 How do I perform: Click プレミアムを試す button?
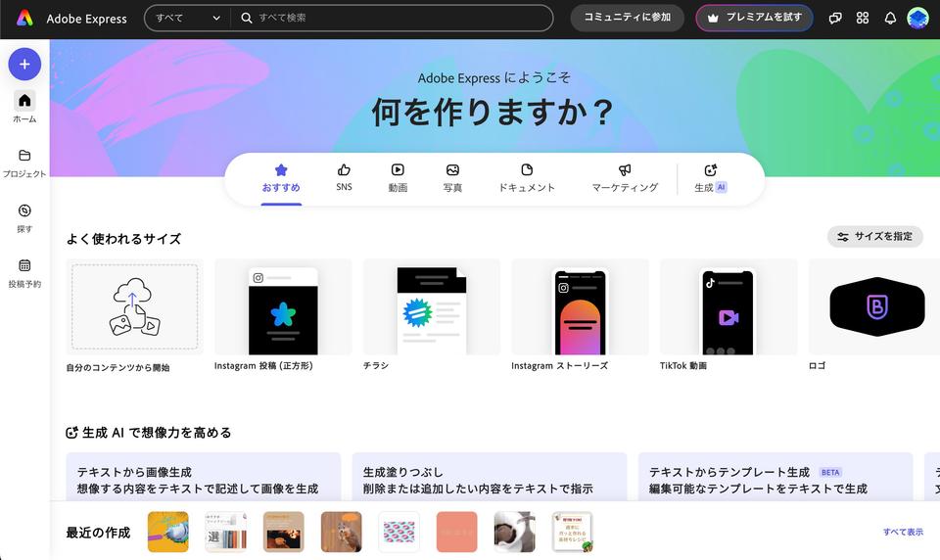(x=754, y=18)
